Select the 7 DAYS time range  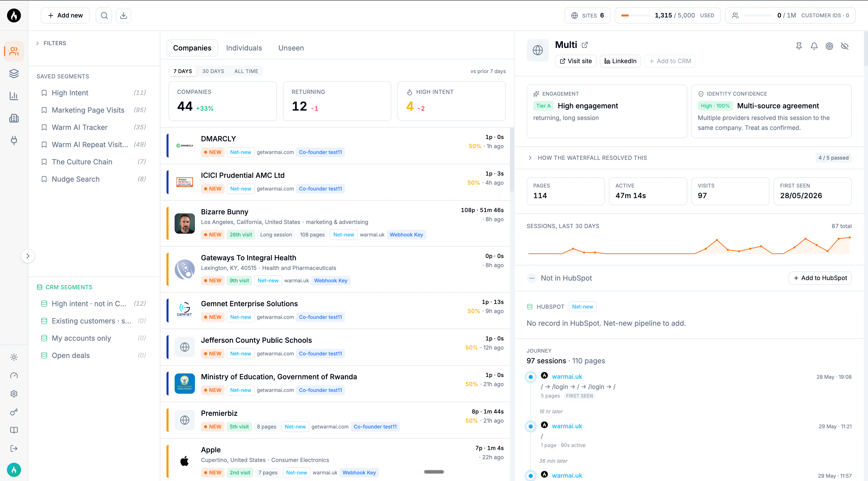coord(183,71)
